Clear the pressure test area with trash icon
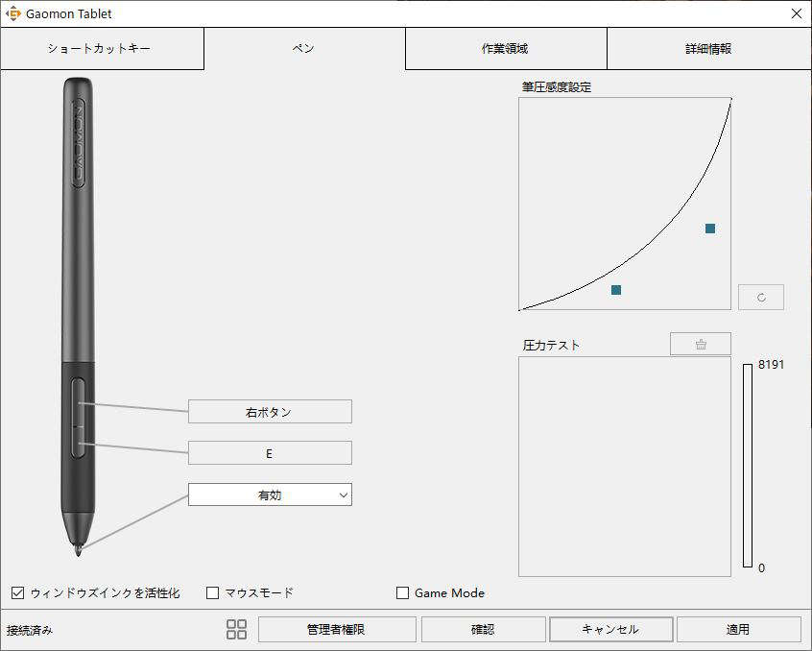 700,344
